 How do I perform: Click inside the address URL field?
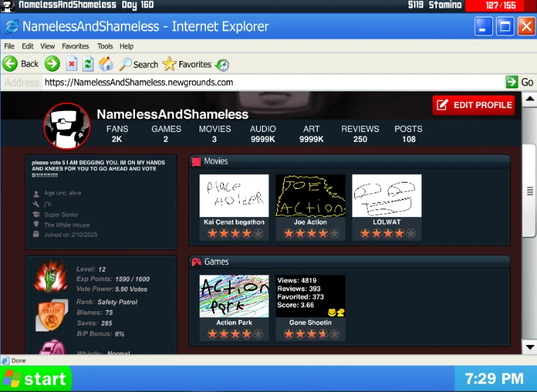[267, 82]
